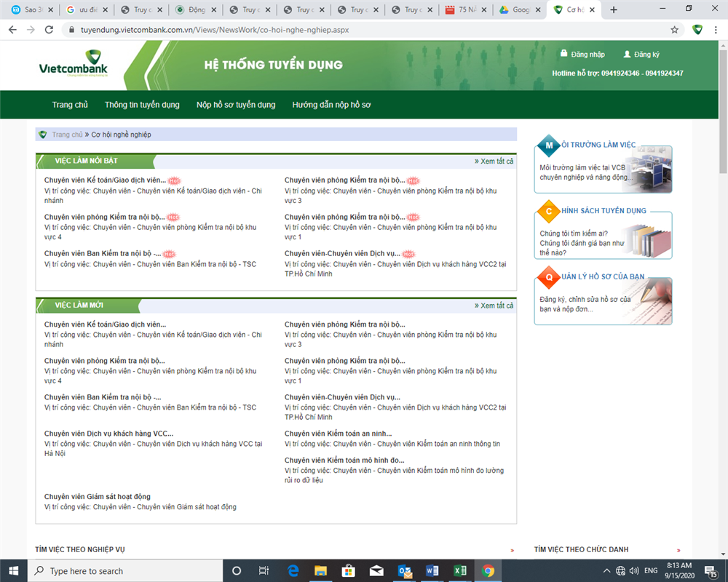728x582 pixels.
Task: Open the Windows Start menu
Action: coord(13,571)
